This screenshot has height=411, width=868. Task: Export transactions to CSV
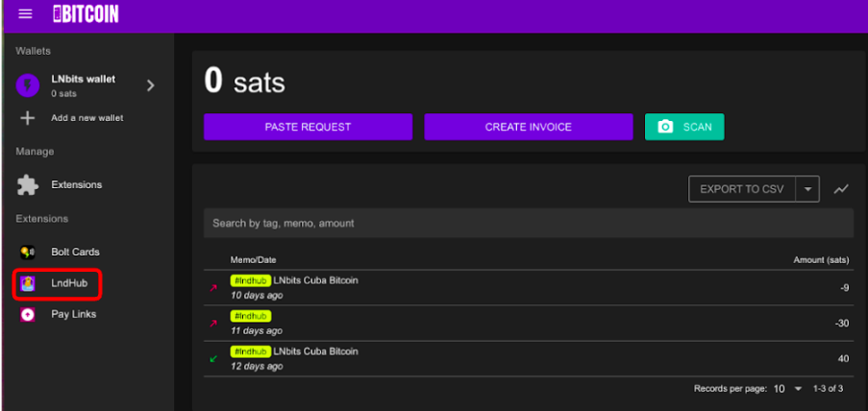[742, 189]
